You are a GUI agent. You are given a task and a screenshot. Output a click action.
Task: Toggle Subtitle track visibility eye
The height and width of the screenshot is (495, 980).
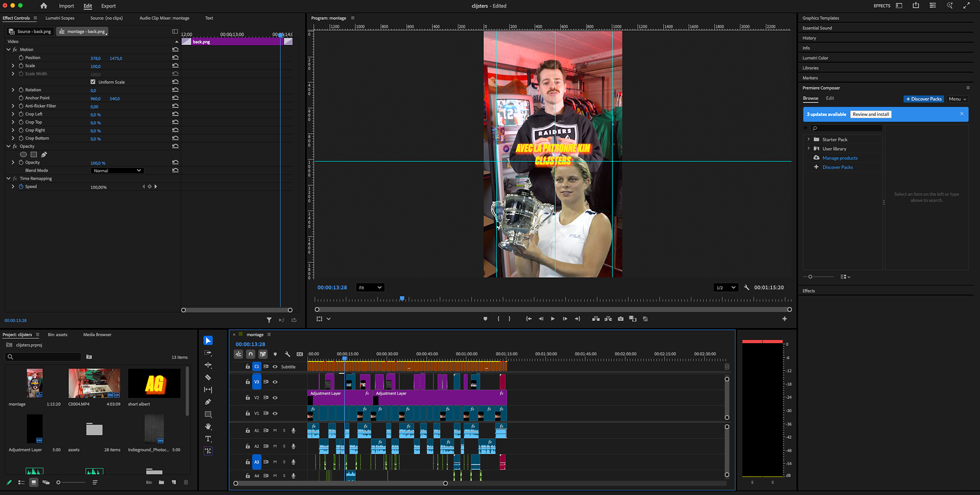click(275, 366)
